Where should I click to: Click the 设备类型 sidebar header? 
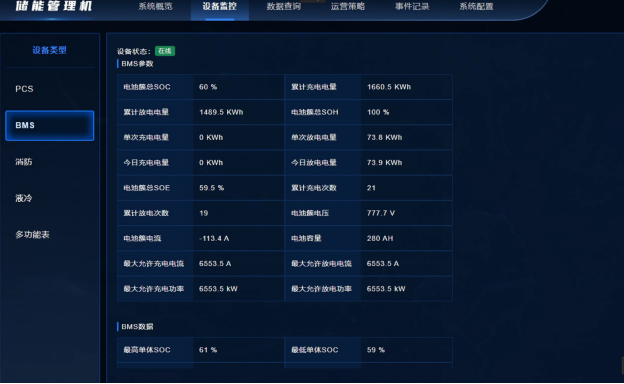49,50
